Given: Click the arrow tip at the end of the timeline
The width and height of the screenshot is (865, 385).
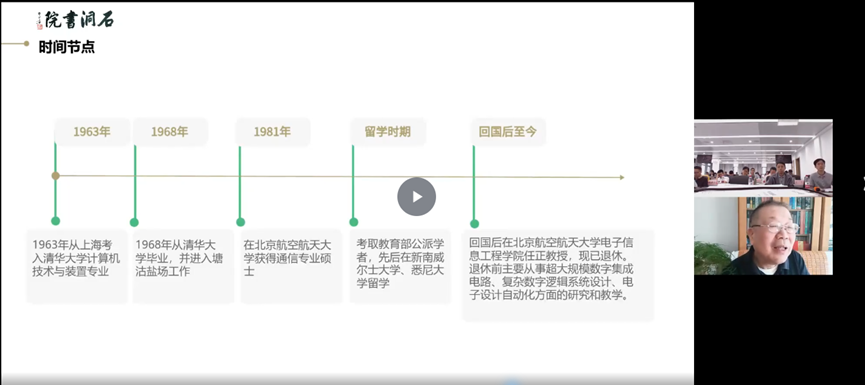Looking at the screenshot, I should 622,178.
